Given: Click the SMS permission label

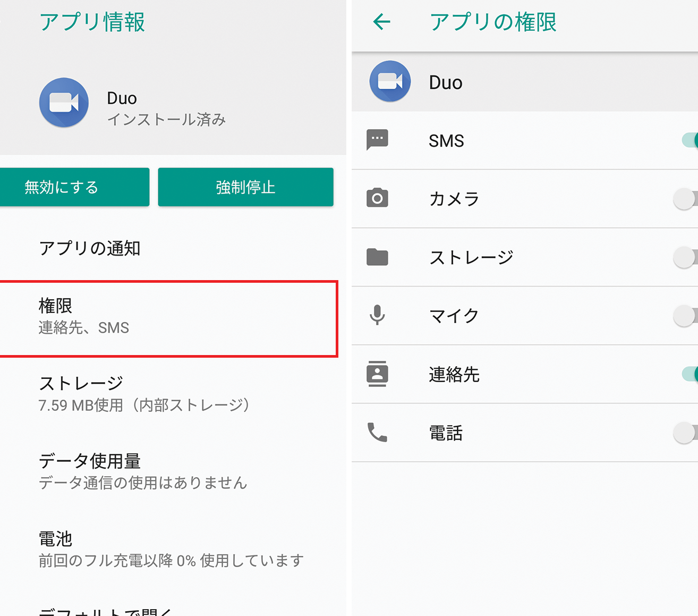Looking at the screenshot, I should (446, 141).
